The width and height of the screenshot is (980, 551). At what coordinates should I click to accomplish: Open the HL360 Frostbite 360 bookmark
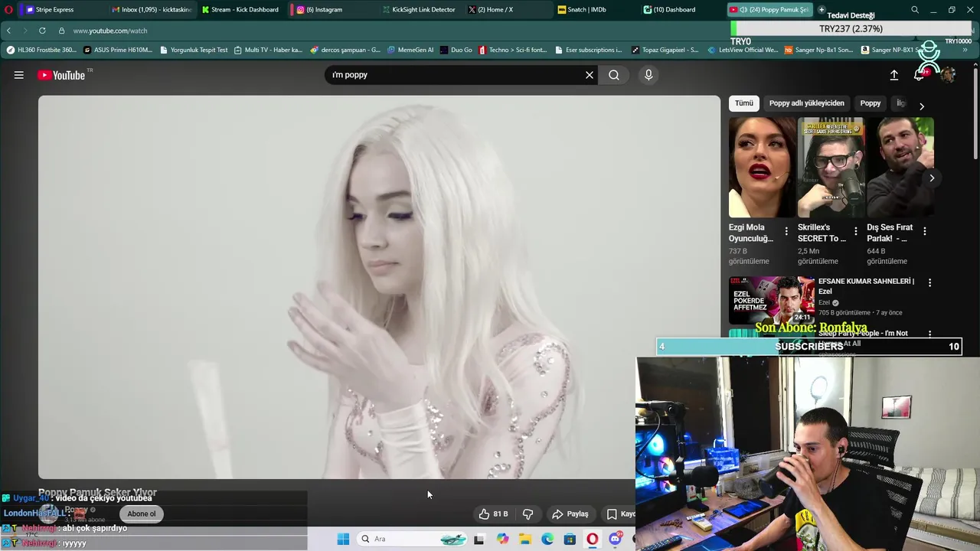pyautogui.click(x=42, y=50)
